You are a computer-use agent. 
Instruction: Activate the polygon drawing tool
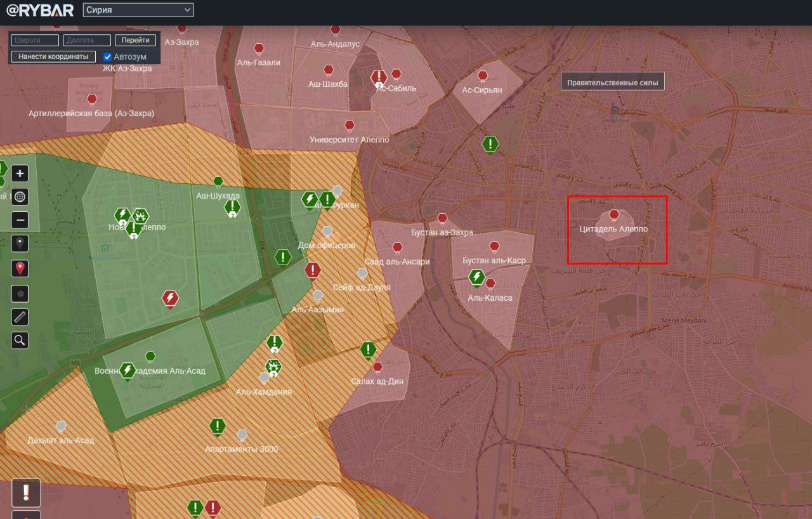20,293
